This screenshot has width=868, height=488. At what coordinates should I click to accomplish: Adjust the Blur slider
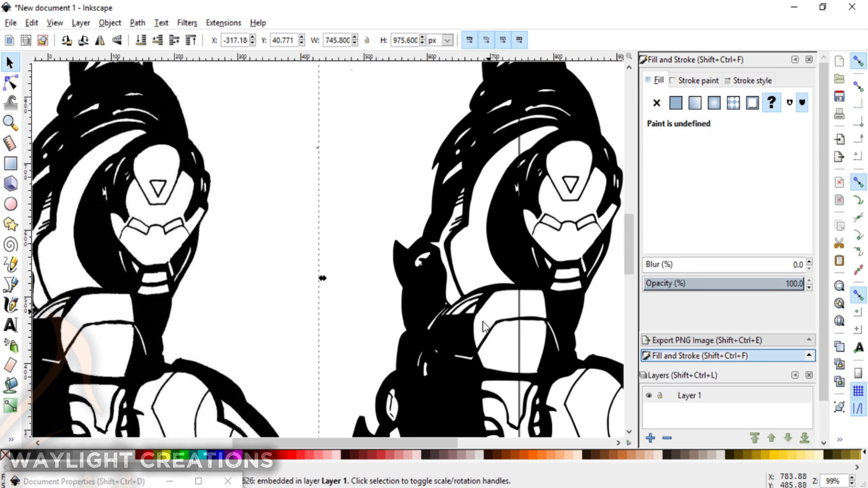point(723,264)
